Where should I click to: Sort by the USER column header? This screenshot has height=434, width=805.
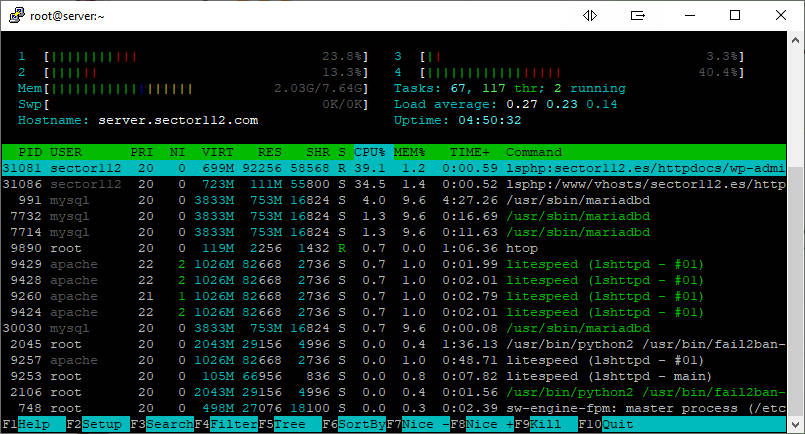pos(66,152)
